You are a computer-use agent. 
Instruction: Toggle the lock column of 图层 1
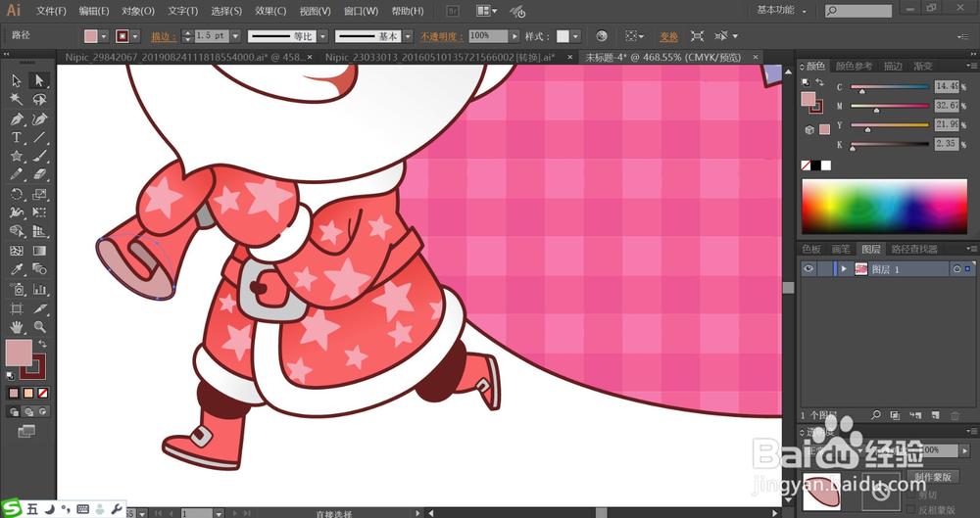[824, 268]
